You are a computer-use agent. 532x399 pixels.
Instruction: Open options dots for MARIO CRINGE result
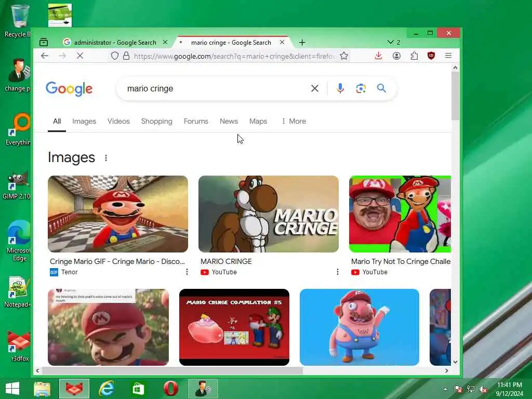[x=337, y=272]
